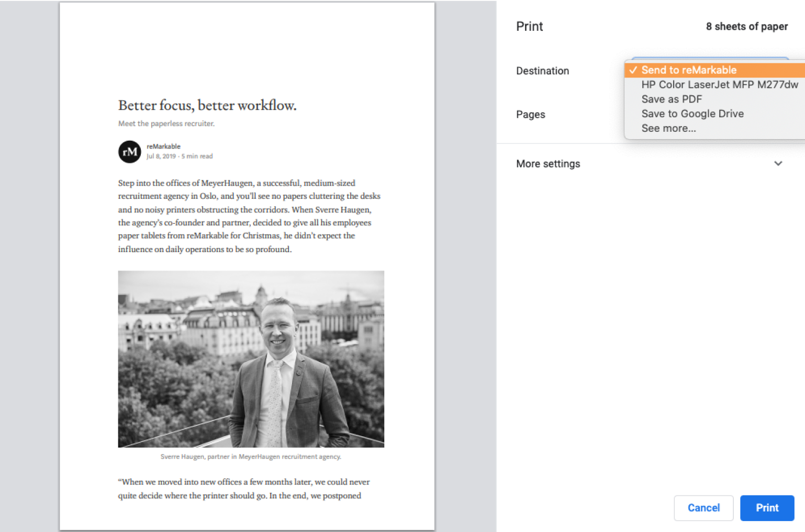Viewport: 805px width, 532px height.
Task: Open See more destinations
Action: (669, 128)
